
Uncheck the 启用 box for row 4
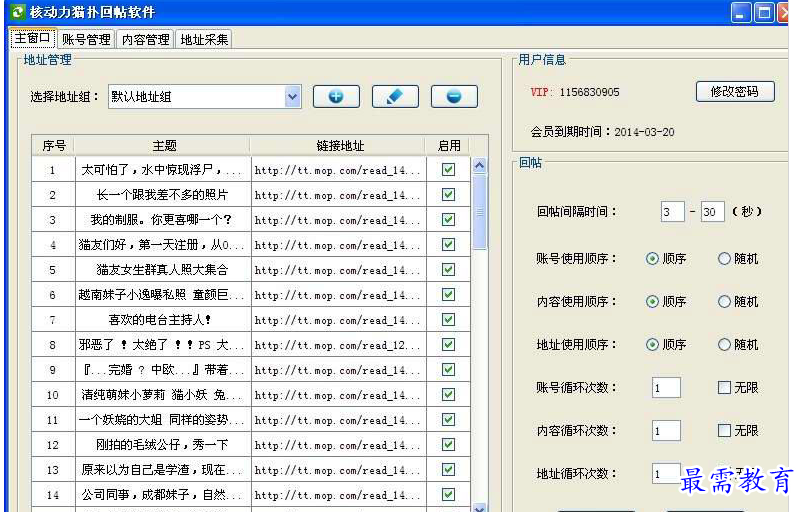(449, 244)
